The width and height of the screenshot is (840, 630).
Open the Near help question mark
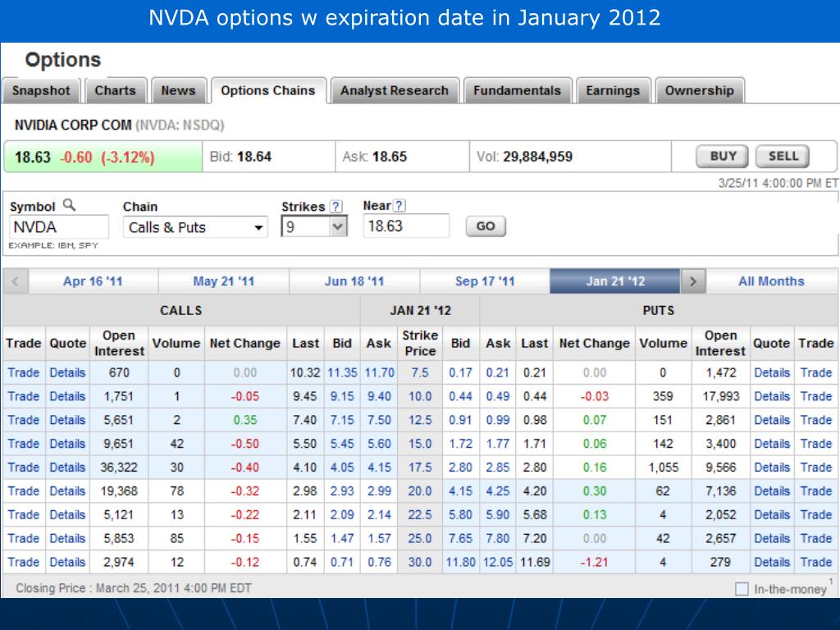(399, 205)
